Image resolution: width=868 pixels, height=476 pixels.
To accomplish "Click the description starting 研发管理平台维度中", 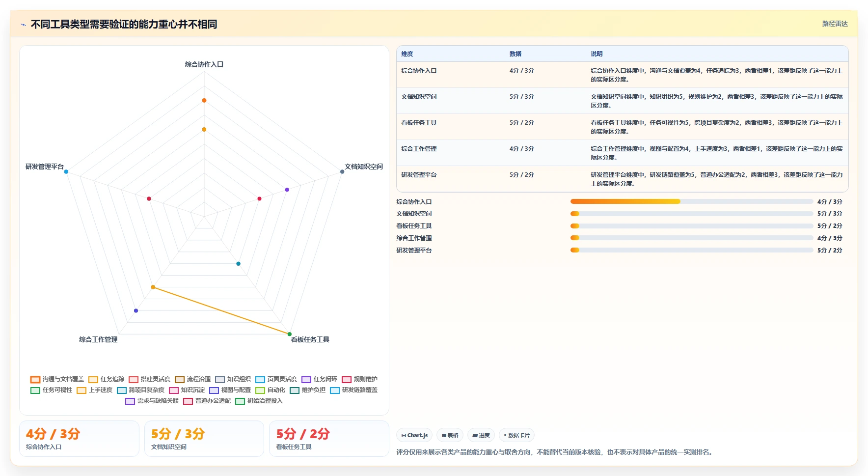I will [717, 179].
